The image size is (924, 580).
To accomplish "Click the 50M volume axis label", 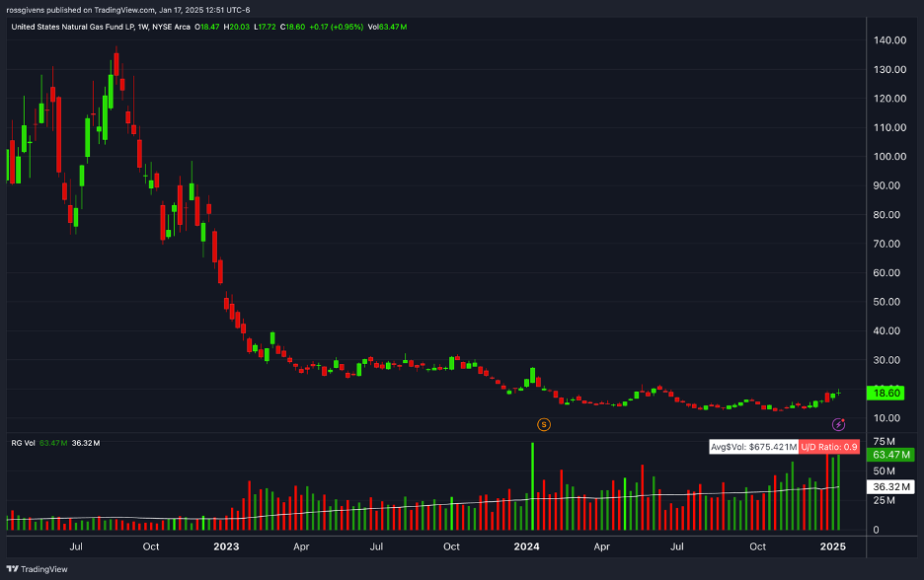I will tap(884, 471).
